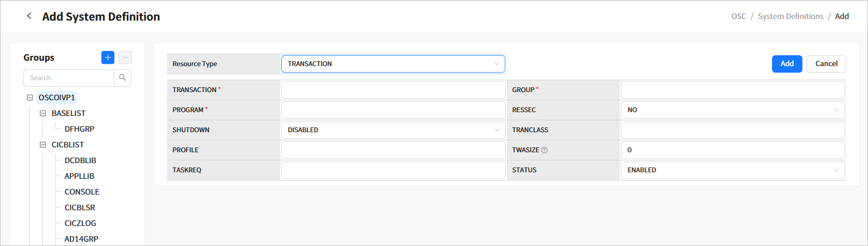Go to OSC breadcrumb link
The image size is (868, 246).
point(738,16)
